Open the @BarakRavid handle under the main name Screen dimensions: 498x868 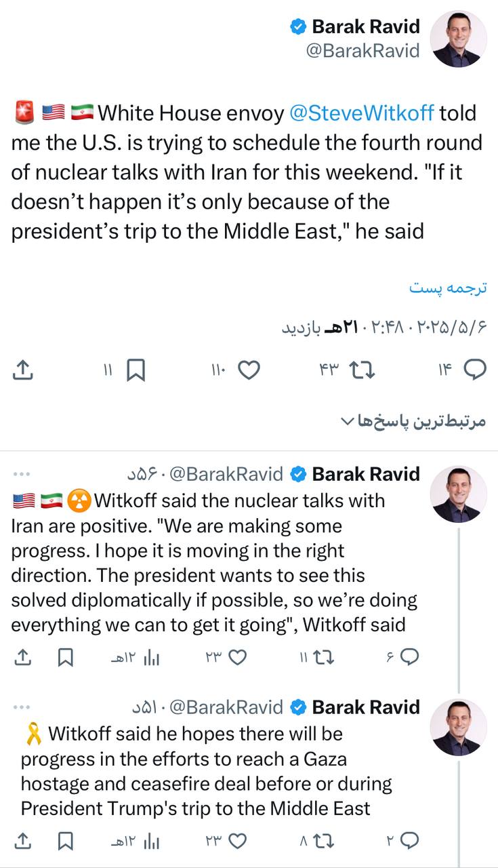pyautogui.click(x=362, y=51)
